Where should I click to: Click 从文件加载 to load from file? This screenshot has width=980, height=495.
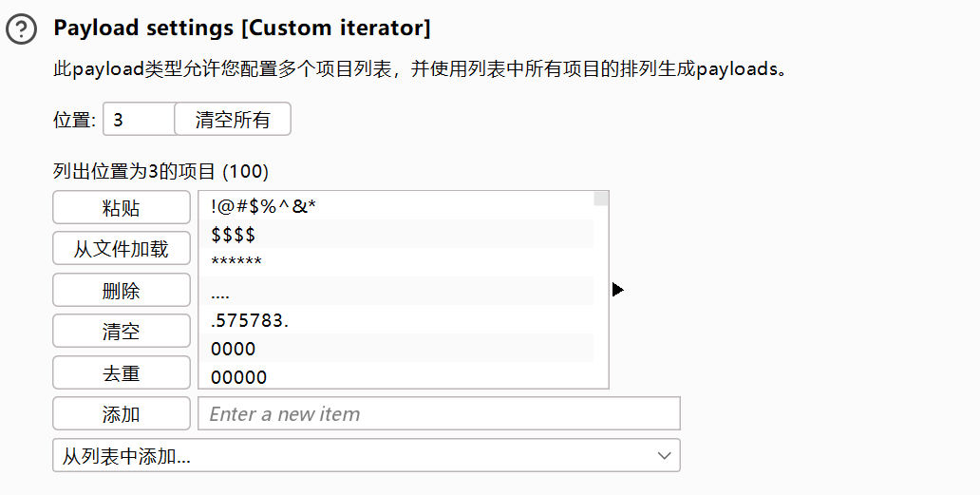coord(122,249)
